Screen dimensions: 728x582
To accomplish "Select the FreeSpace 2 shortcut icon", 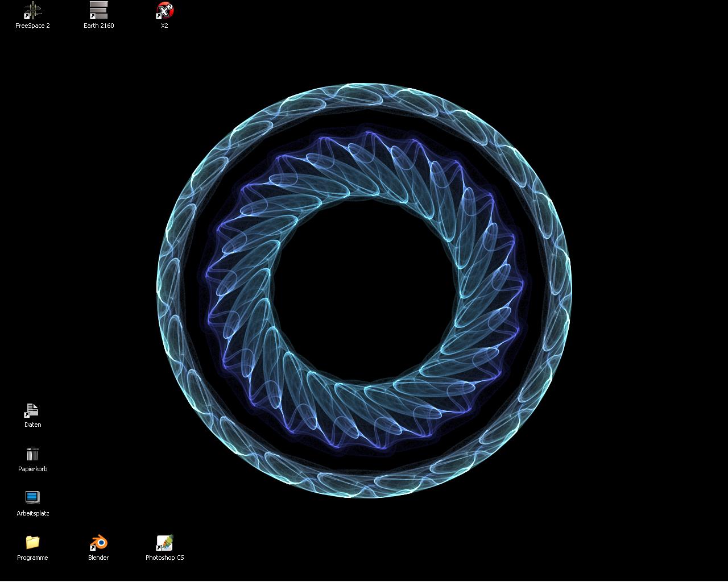I will 32,10.
